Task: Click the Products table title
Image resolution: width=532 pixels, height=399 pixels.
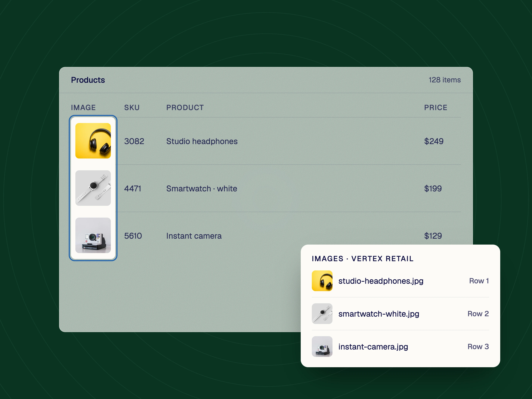Action: pyautogui.click(x=88, y=80)
